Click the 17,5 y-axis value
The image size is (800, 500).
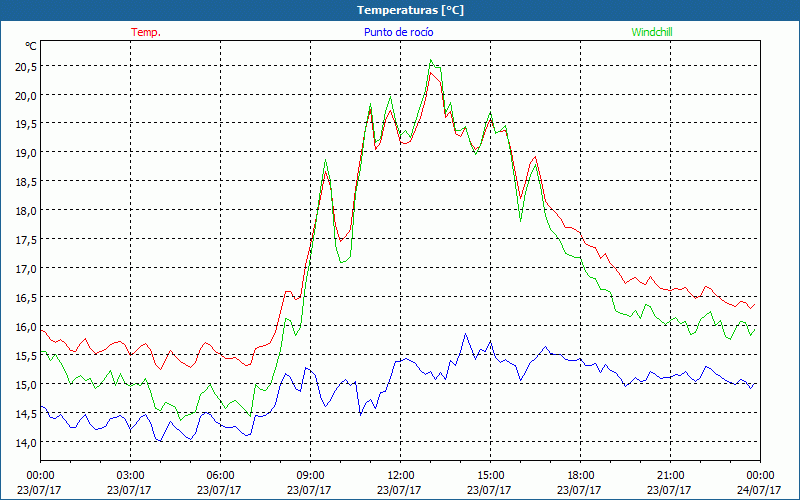[26, 240]
